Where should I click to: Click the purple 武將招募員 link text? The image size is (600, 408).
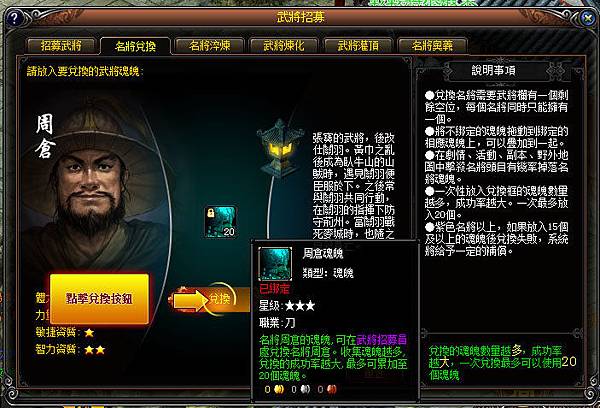coord(382,339)
